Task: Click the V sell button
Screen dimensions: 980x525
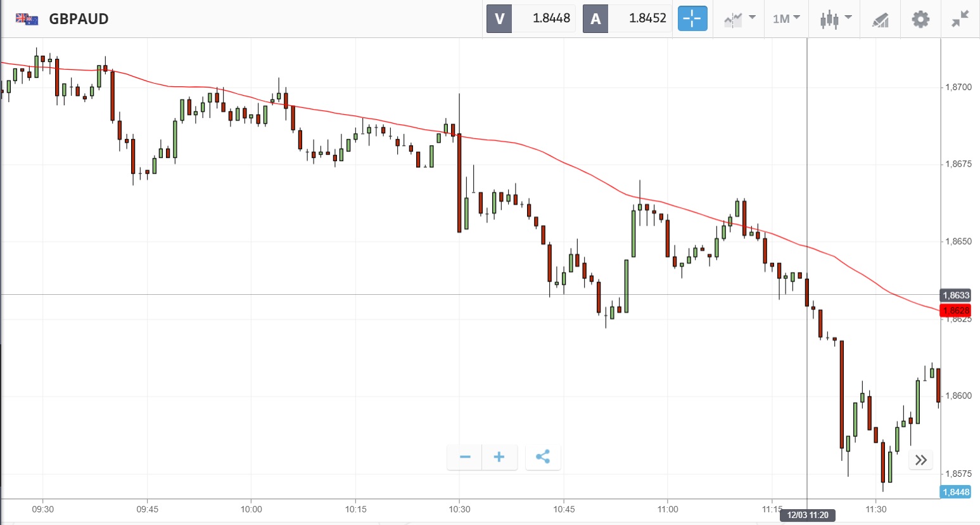Action: click(x=499, y=18)
